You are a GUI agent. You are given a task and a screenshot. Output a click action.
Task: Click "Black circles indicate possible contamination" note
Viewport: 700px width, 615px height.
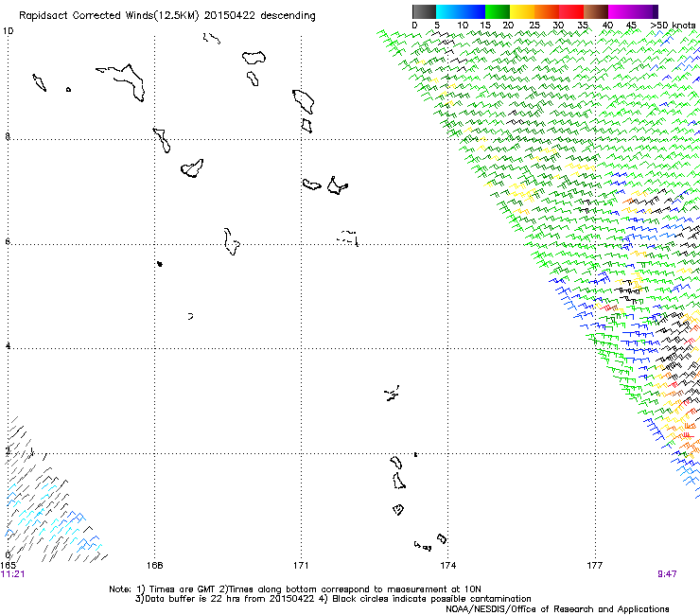pyautogui.click(x=431, y=599)
